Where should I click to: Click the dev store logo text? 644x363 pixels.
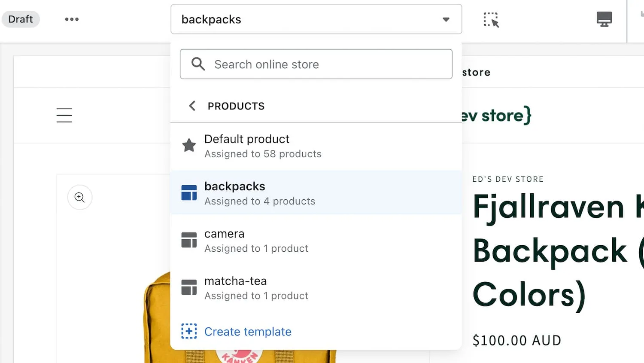[497, 115]
